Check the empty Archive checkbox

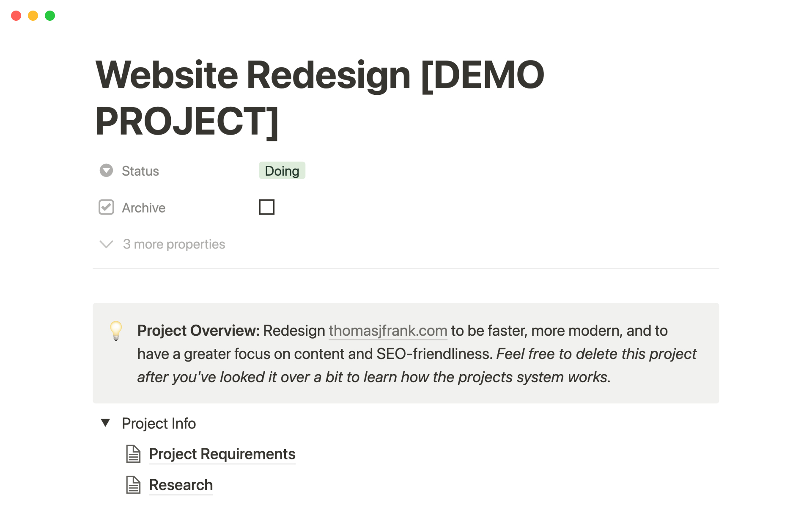pyautogui.click(x=266, y=207)
